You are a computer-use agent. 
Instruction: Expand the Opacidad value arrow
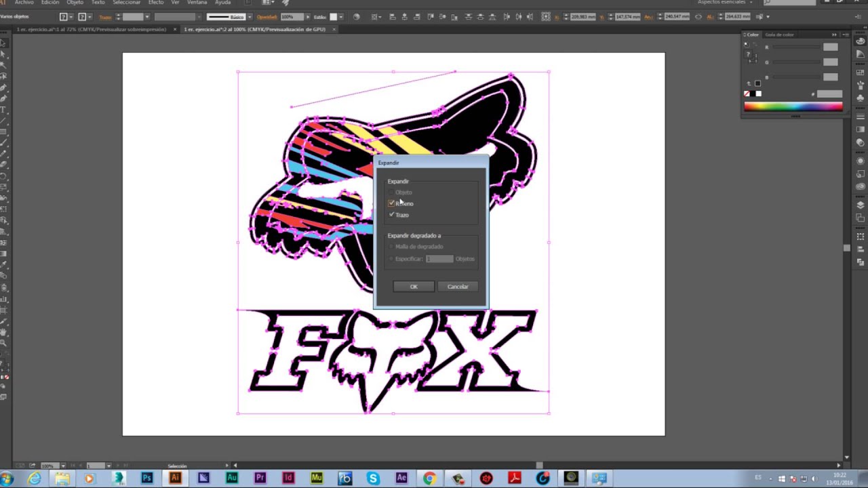(x=307, y=17)
